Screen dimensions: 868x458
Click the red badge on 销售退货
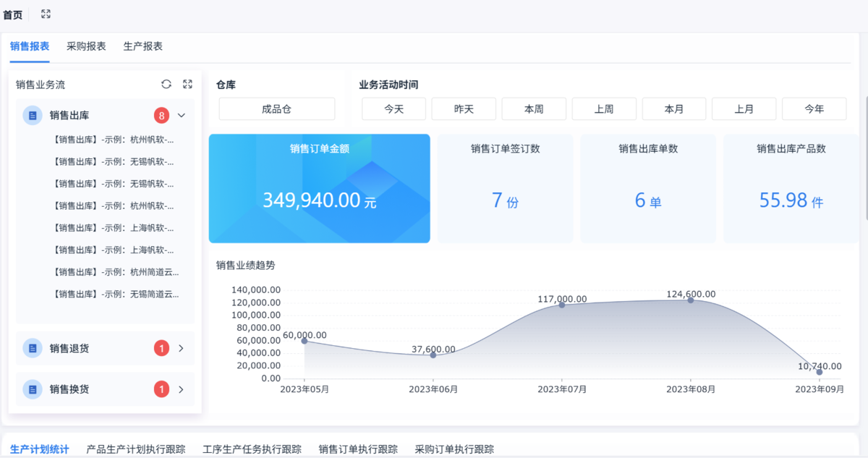161,349
